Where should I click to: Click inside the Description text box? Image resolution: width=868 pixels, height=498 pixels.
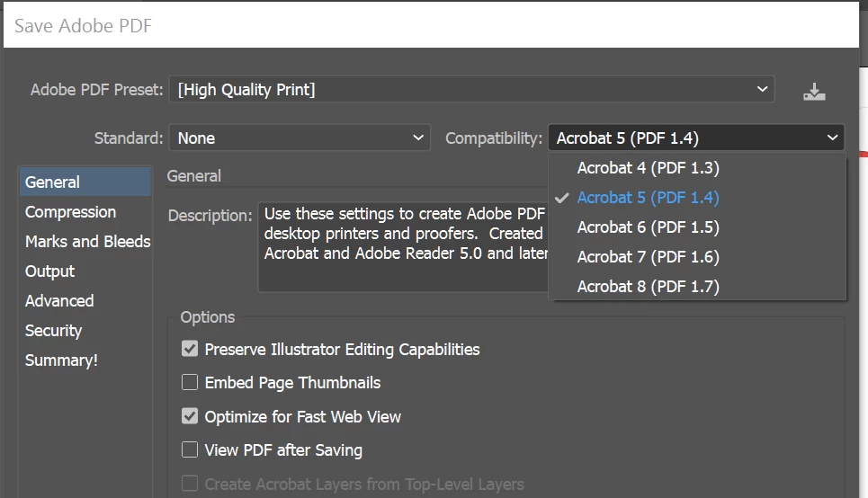(x=403, y=247)
